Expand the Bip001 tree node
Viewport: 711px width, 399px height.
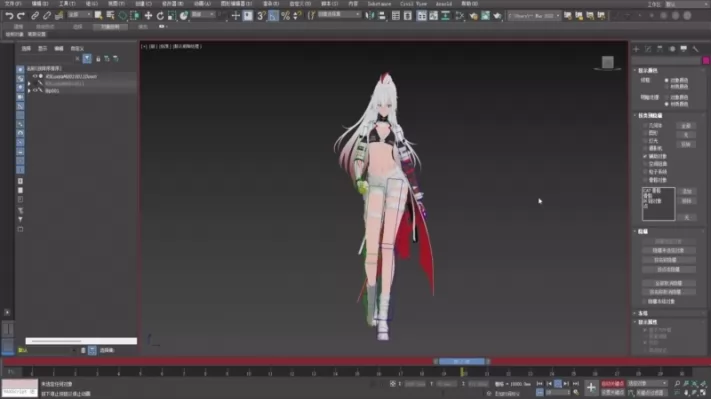29,91
